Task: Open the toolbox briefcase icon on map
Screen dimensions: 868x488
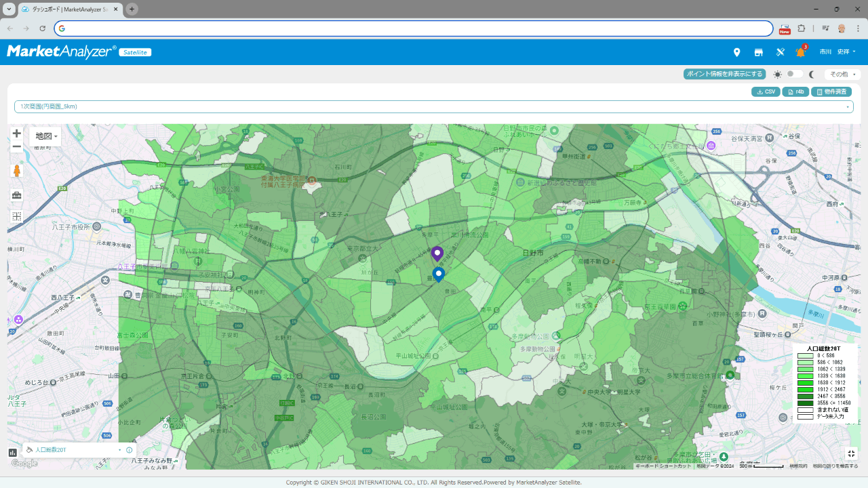Action: click(17, 195)
